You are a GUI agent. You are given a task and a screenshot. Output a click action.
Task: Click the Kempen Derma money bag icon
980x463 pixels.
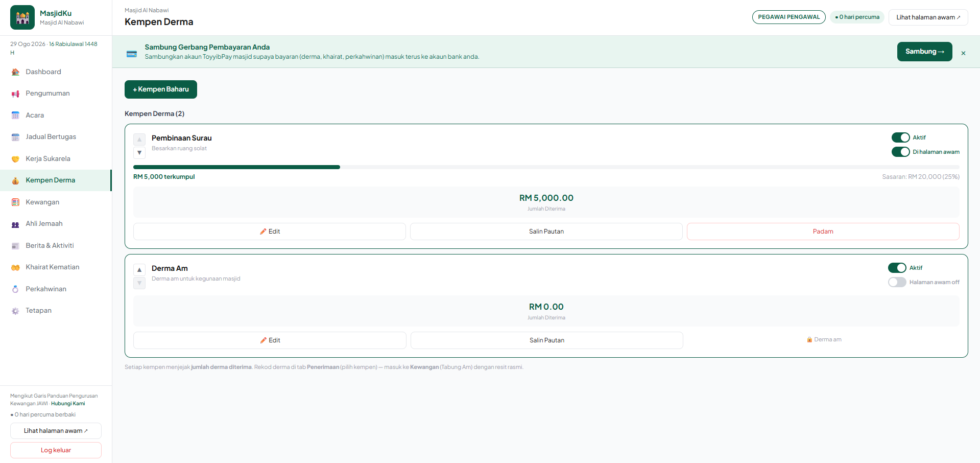[15, 180]
